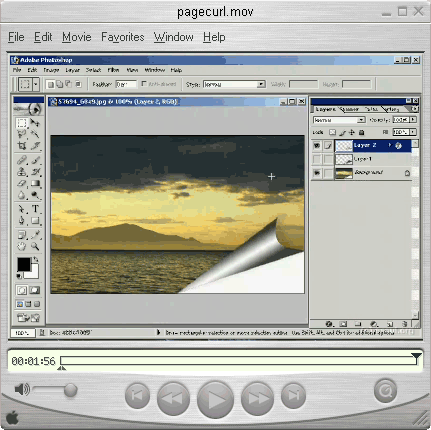Image resolution: width=431 pixels, height=430 pixels.
Task: Open the tool preset picker arrow
Action: coord(36,84)
